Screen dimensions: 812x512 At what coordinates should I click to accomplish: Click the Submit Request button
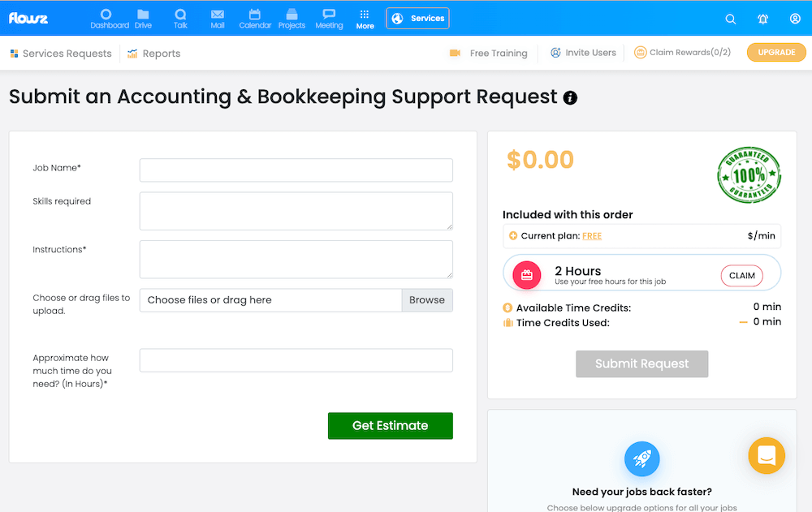point(642,364)
